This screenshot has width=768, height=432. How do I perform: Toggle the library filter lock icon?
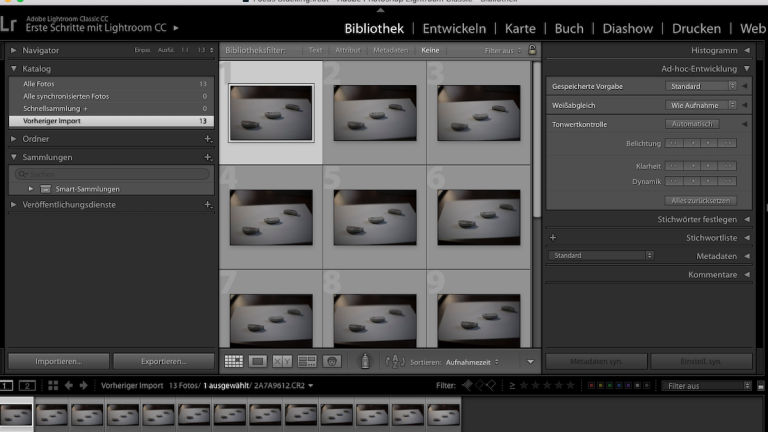[x=532, y=49]
